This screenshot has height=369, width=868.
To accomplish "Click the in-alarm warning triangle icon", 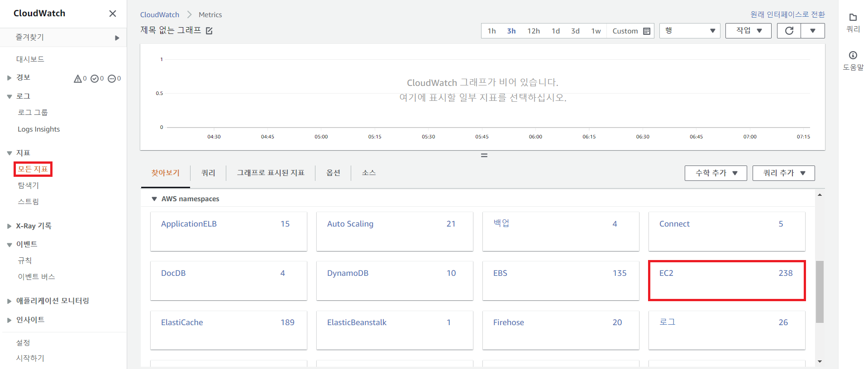I will (x=78, y=79).
